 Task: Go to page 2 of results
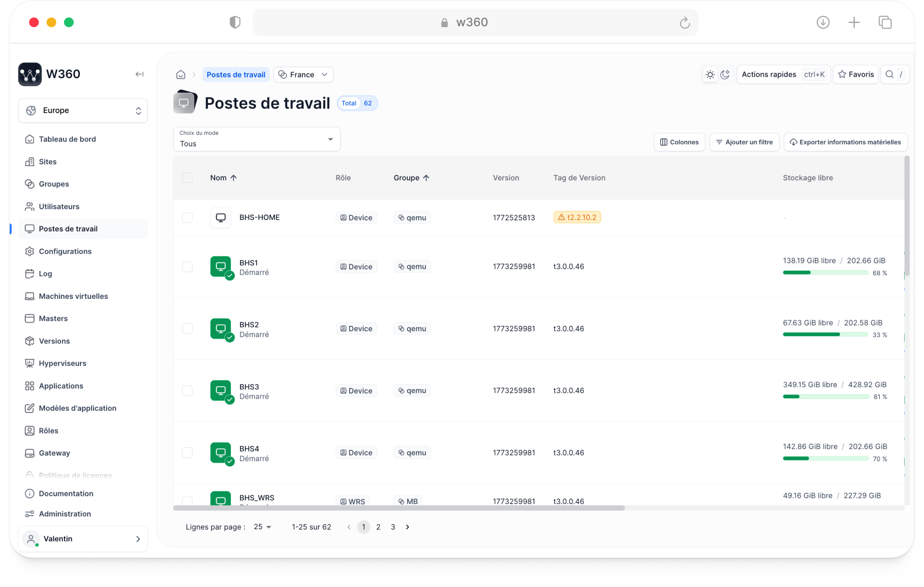378,527
